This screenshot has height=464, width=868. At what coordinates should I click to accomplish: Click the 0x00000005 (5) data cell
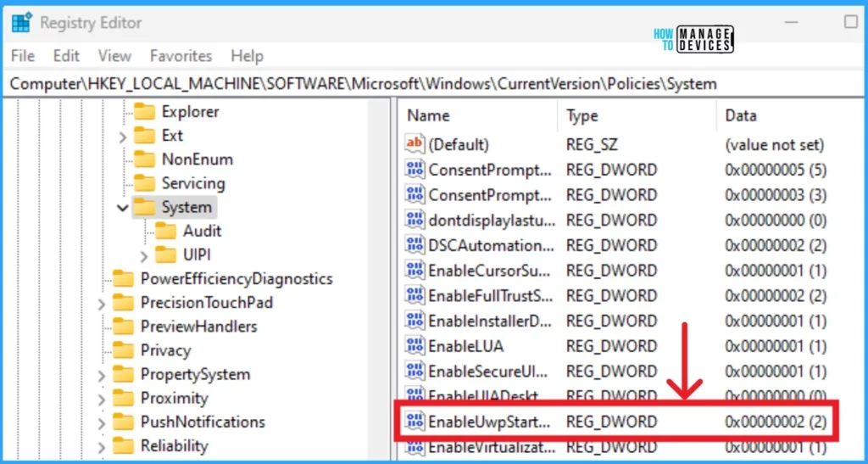[776, 170]
